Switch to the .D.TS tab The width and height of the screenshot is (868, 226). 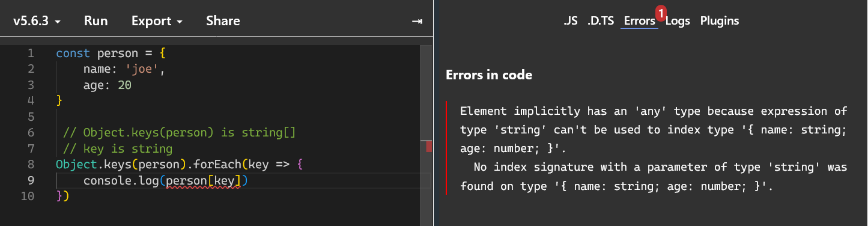(601, 21)
